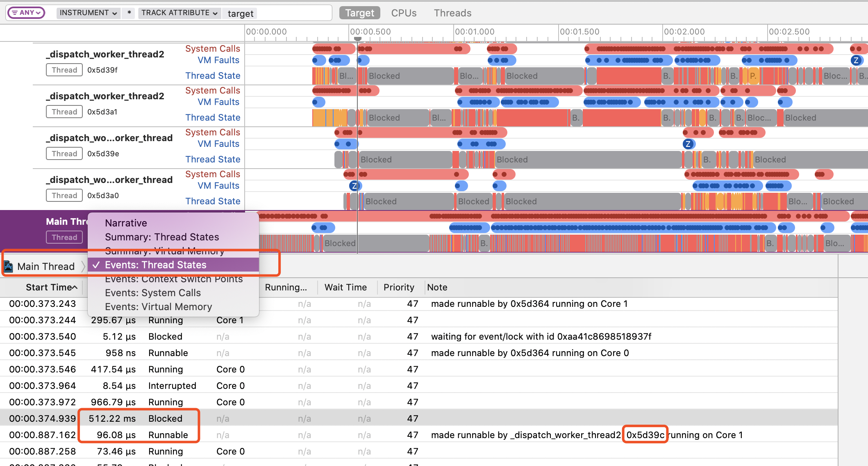Choose Events: System Calls from menu
Screen dimensions: 868x466
coord(153,293)
